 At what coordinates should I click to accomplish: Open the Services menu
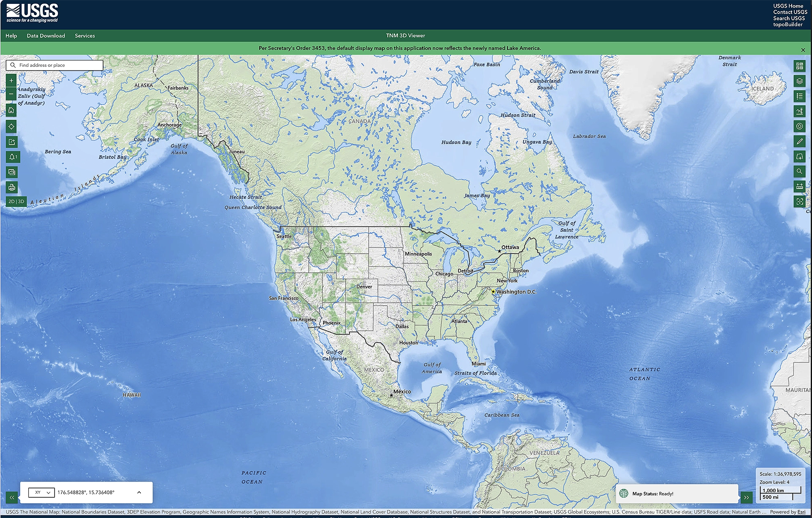[x=85, y=36]
